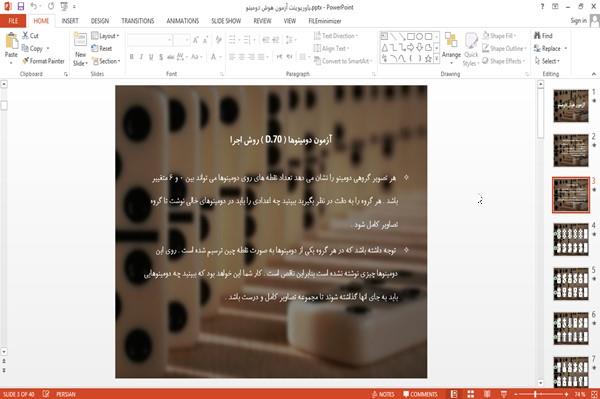The height and width of the screenshot is (399, 600).
Task: Toggle Strikethrough formatting
Action: coord(171,57)
